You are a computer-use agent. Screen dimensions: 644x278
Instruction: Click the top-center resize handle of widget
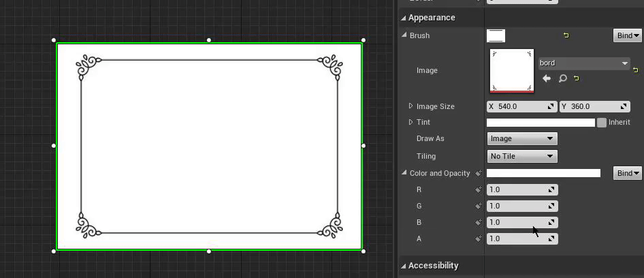(x=209, y=40)
